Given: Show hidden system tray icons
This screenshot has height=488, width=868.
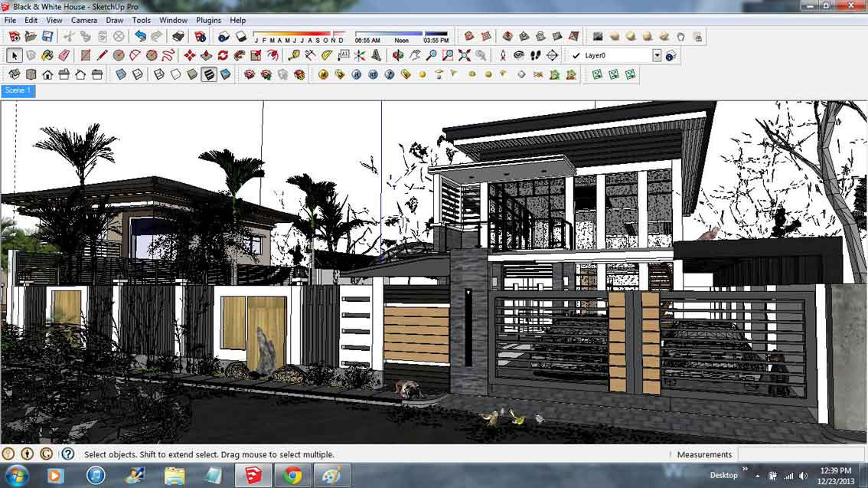Looking at the screenshot, I should (757, 476).
